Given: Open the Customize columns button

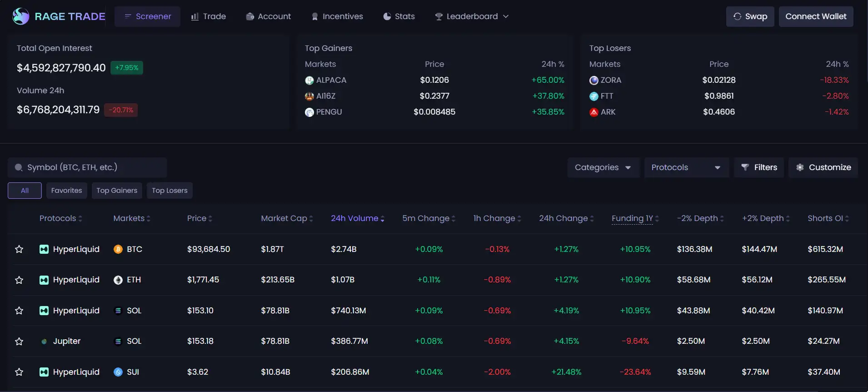Looking at the screenshot, I should [x=823, y=167].
